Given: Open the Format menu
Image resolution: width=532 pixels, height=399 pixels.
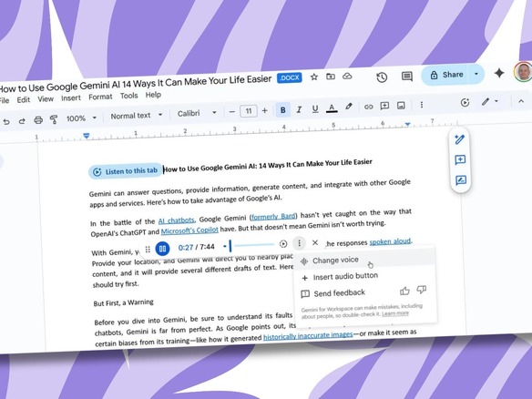Looking at the screenshot, I should click(x=100, y=97).
